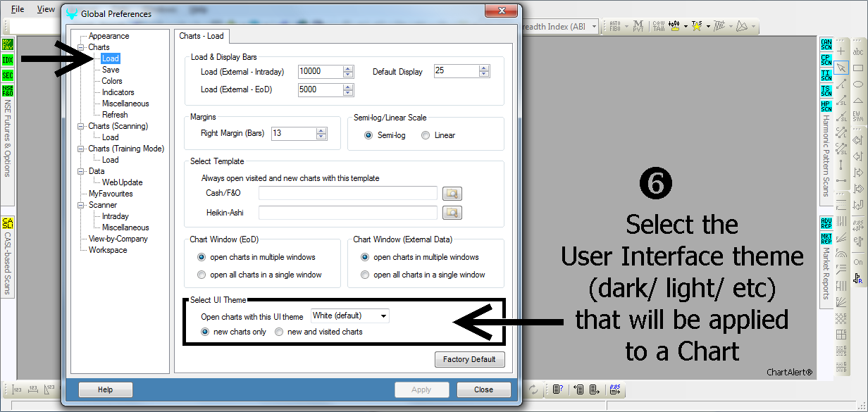Click the Load (External - EoD) 5000 field

click(x=321, y=89)
